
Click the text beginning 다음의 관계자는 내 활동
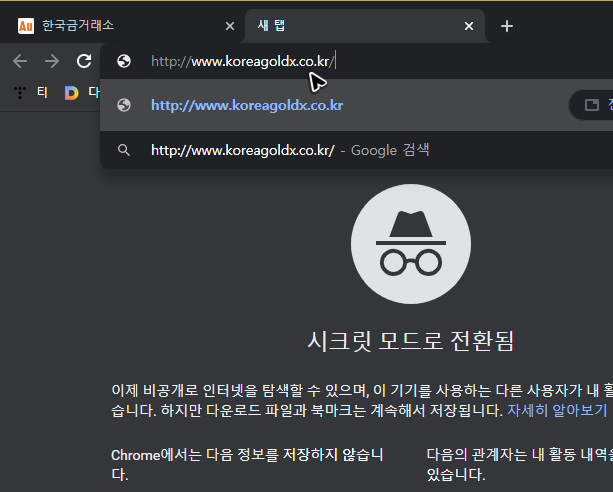tap(520, 465)
